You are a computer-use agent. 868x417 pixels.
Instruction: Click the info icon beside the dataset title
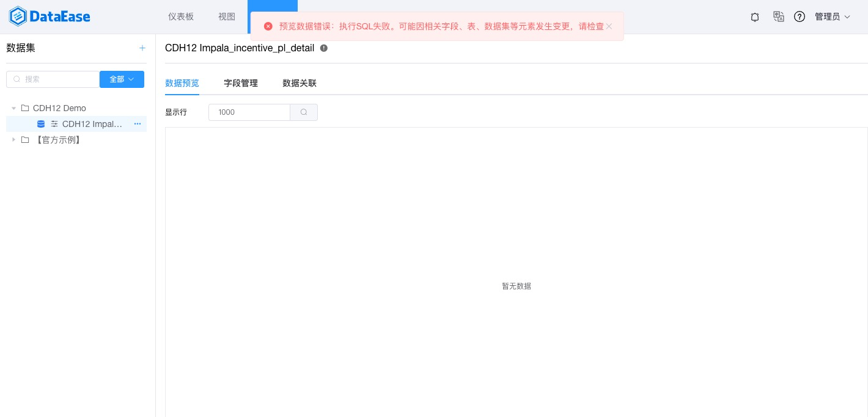click(324, 48)
